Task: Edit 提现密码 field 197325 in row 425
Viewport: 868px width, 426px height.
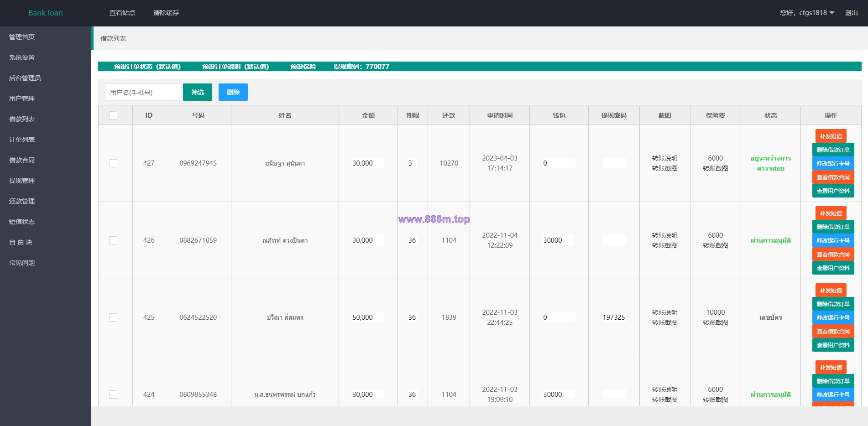Action: point(614,317)
